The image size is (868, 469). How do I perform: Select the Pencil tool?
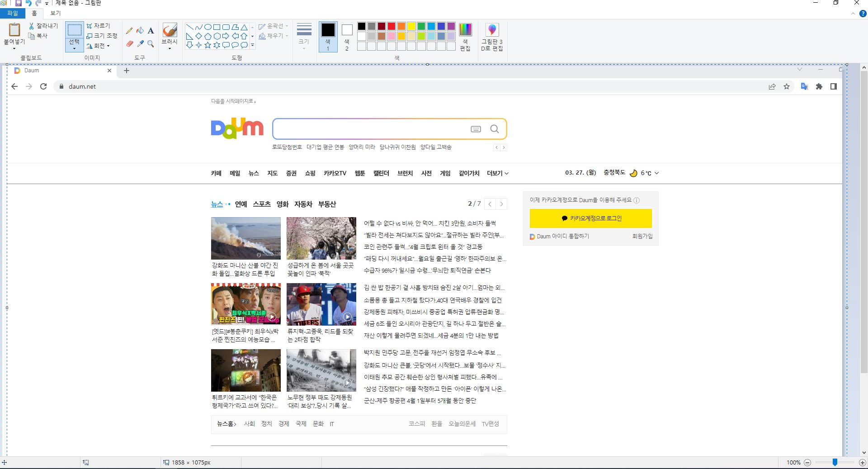pos(129,30)
